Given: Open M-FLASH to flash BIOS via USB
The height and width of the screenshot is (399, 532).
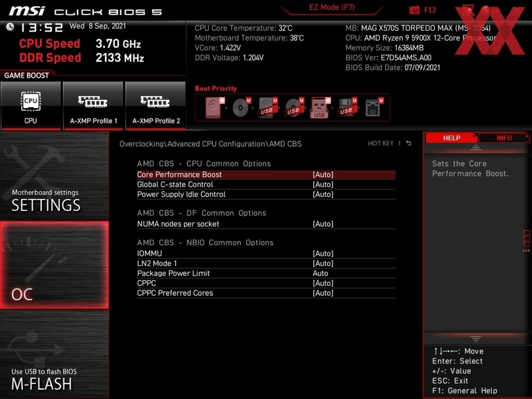Looking at the screenshot, I should (x=54, y=355).
